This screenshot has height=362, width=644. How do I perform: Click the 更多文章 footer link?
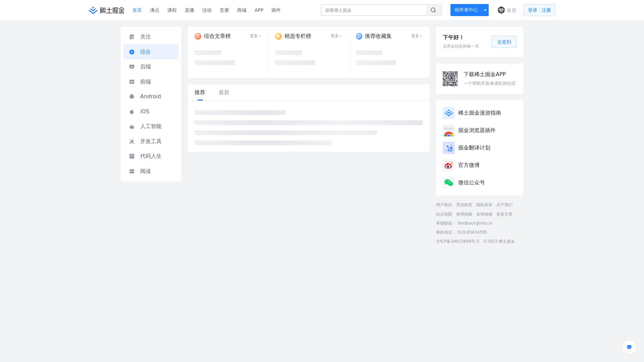pyautogui.click(x=504, y=214)
